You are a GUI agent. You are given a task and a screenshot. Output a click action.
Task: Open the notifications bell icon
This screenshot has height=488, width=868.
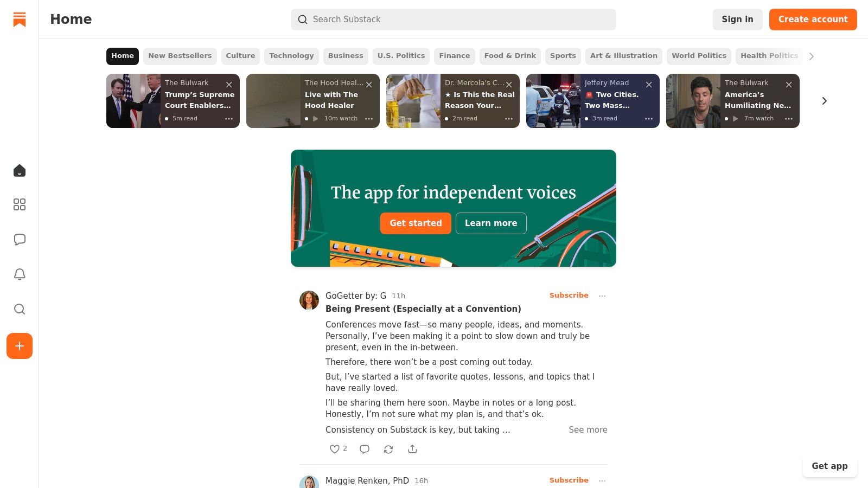[20, 274]
